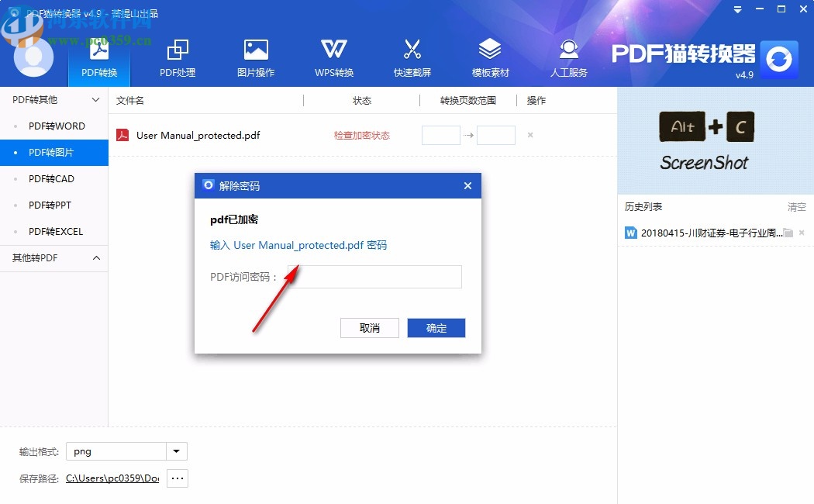Open 人工服务 customer service
This screenshot has height=504, width=814.
click(568, 56)
